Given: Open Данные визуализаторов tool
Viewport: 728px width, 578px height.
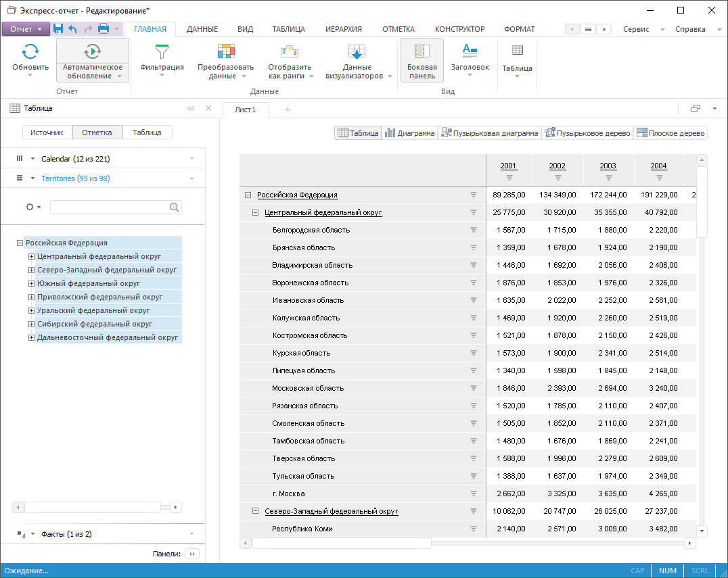Looking at the screenshot, I should click(x=357, y=51).
